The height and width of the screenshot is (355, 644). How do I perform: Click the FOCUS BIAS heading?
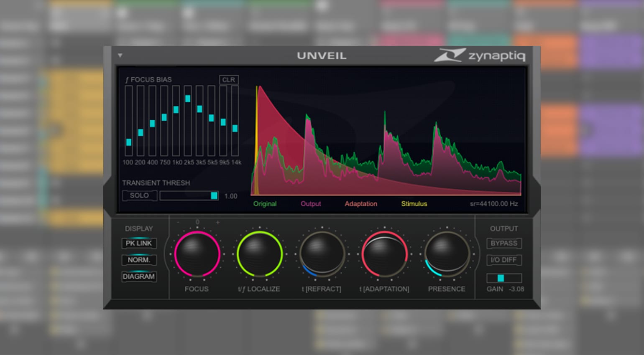click(x=148, y=80)
